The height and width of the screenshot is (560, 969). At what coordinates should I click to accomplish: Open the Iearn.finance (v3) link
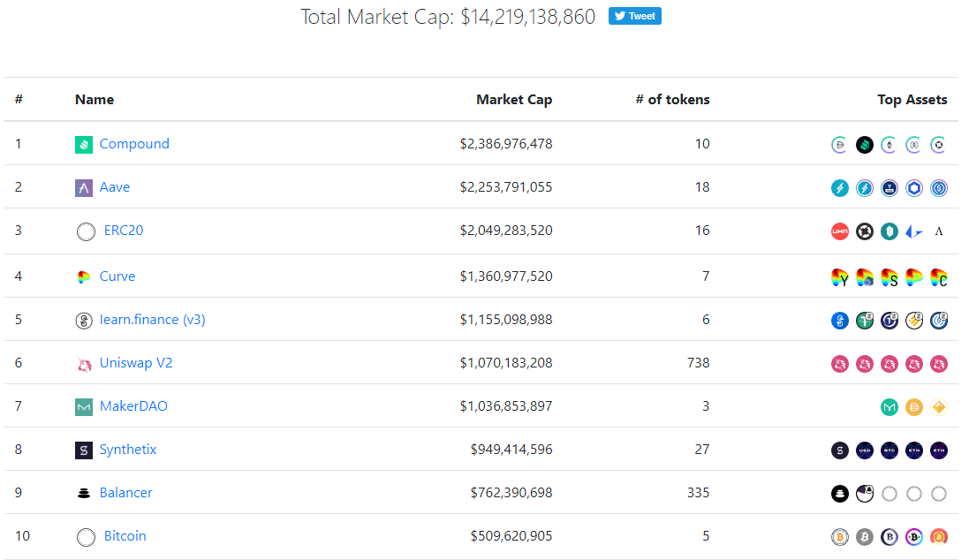click(153, 320)
